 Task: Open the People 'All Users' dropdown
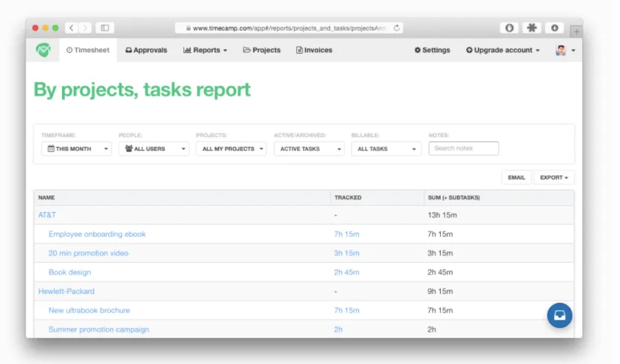click(154, 149)
